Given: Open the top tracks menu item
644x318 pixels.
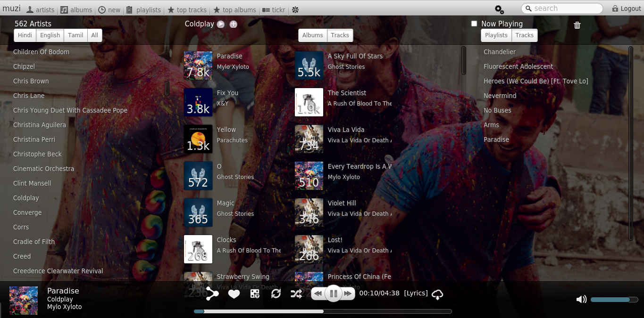Looking at the screenshot, I should pyautogui.click(x=187, y=10).
